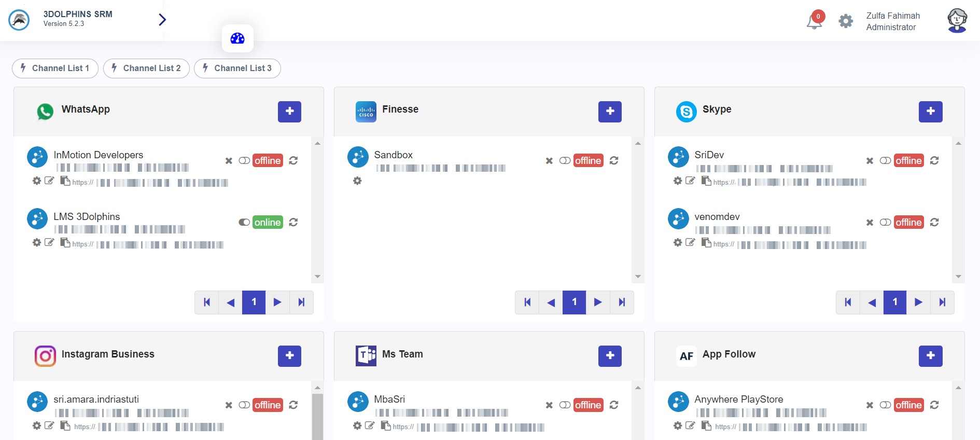Open settings gear for venomdev channel
This screenshot has width=980, height=440.
coord(678,242)
